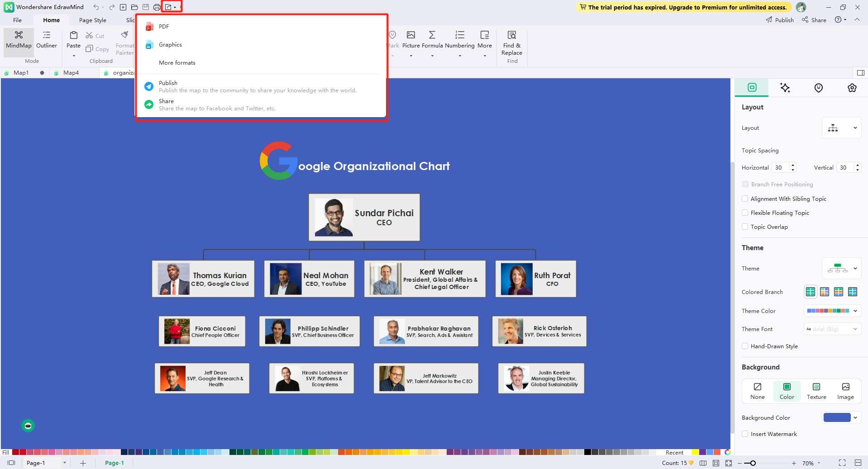Open the custom color wheel picker

pyautogui.click(x=728, y=452)
